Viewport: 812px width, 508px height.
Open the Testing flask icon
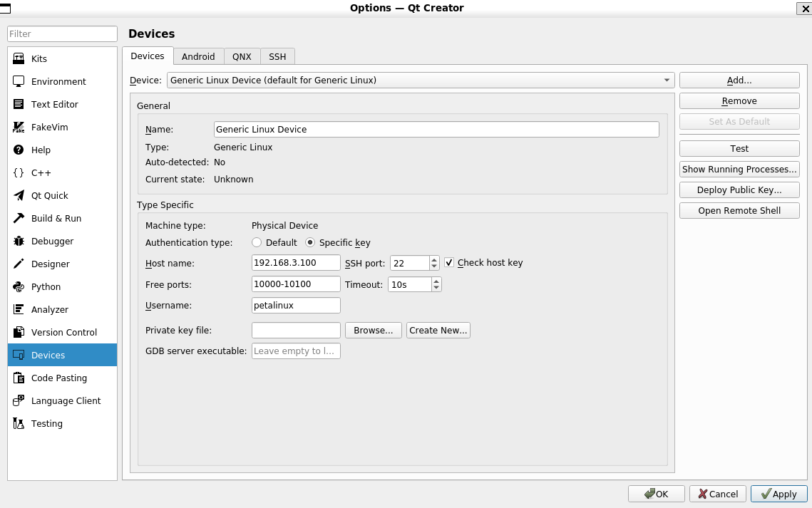[19, 423]
